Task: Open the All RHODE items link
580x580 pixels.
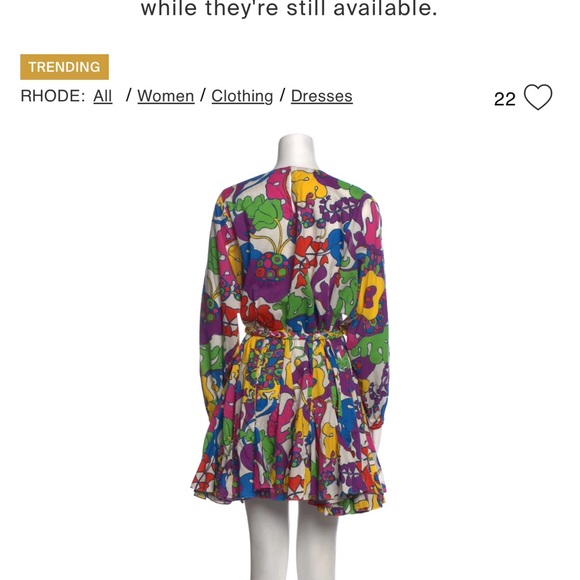Action: pos(102,96)
